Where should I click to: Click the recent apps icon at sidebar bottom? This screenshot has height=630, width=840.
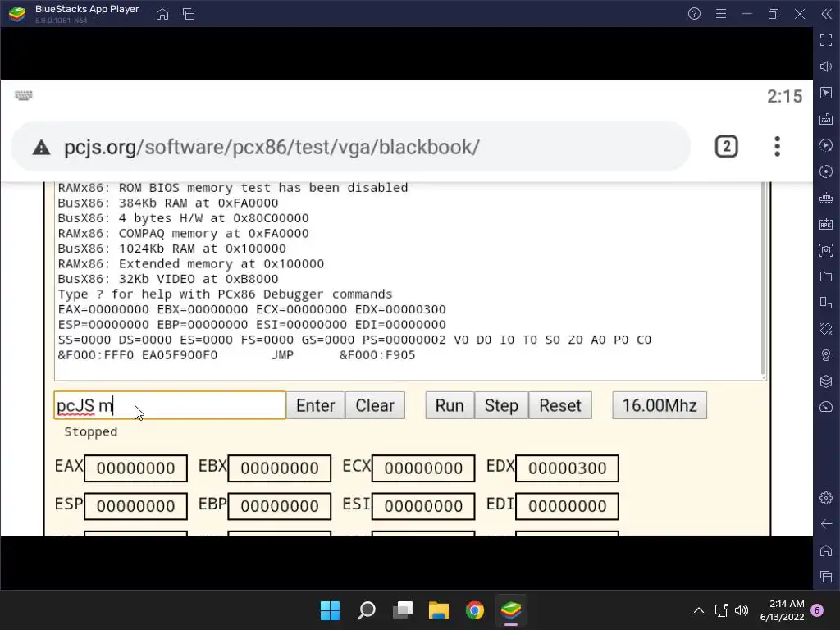coord(826,577)
